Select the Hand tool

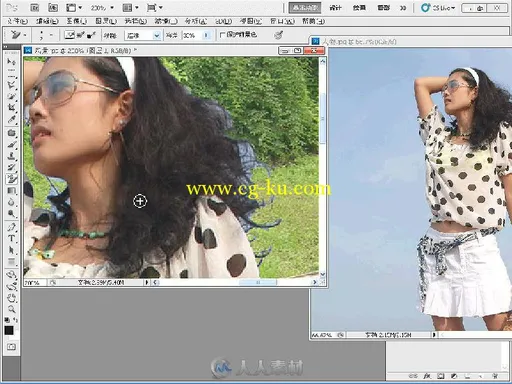tap(11, 298)
